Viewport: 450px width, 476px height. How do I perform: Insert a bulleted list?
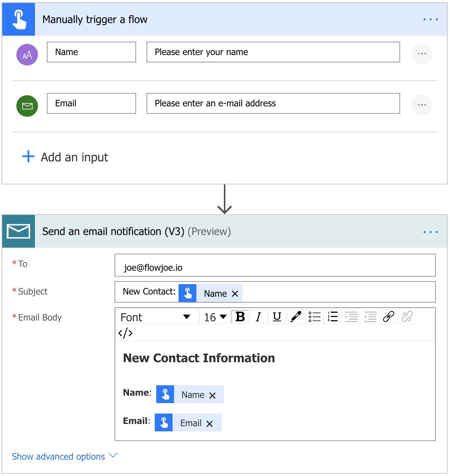pyautogui.click(x=315, y=317)
